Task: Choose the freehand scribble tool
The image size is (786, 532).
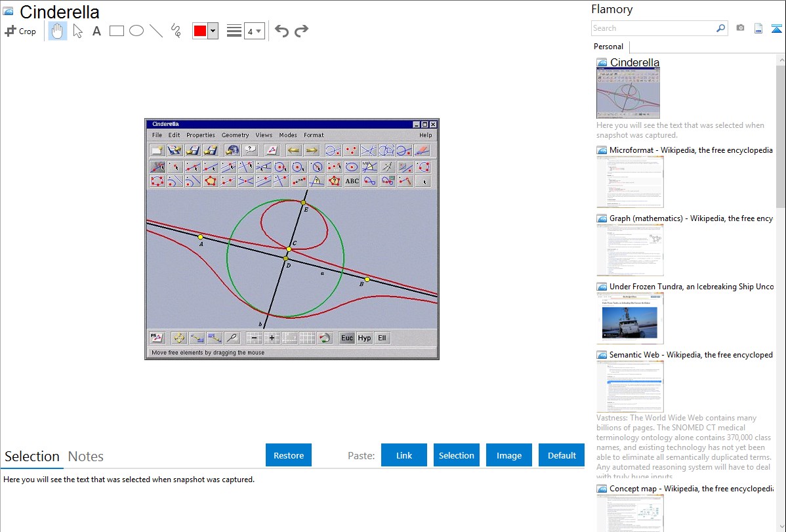Action: (176, 31)
